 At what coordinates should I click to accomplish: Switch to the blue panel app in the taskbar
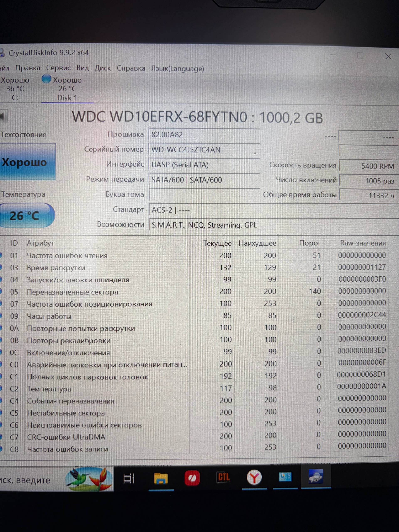tap(285, 477)
